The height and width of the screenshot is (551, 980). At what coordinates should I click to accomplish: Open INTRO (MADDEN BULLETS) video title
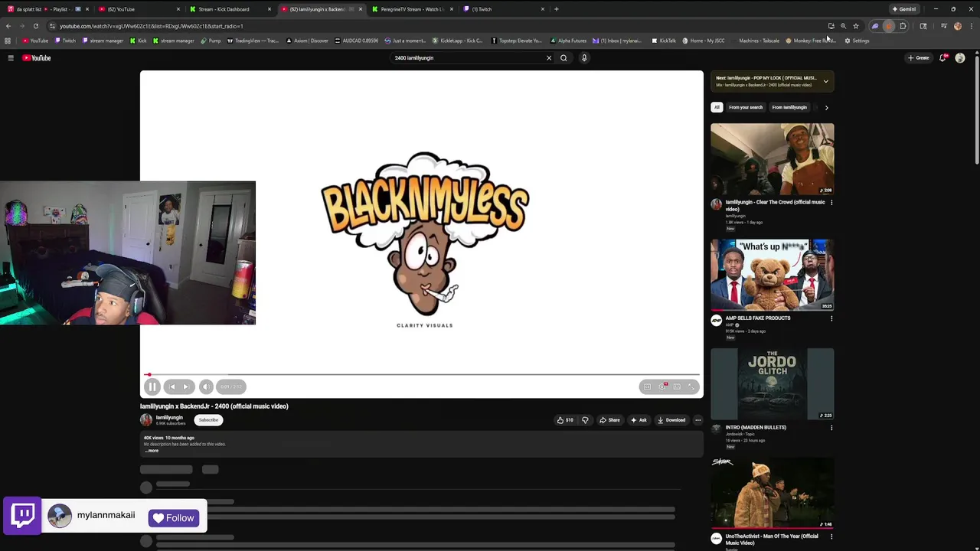pyautogui.click(x=756, y=427)
